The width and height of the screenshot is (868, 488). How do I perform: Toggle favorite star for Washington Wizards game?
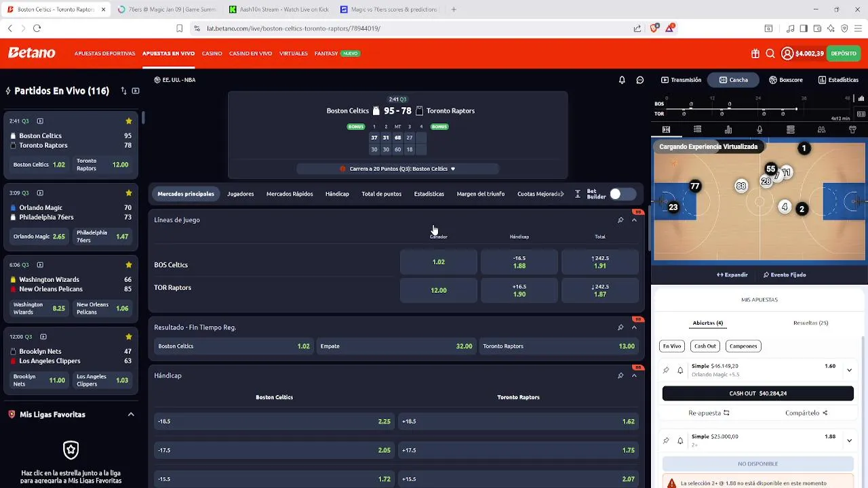point(128,265)
